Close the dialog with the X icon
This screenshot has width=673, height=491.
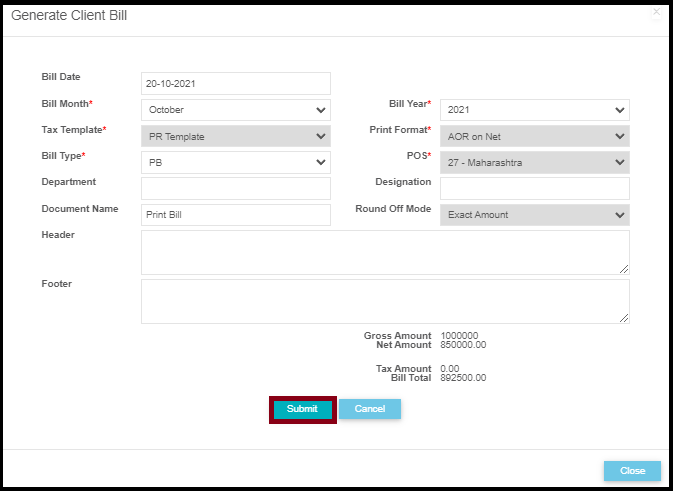pos(656,12)
